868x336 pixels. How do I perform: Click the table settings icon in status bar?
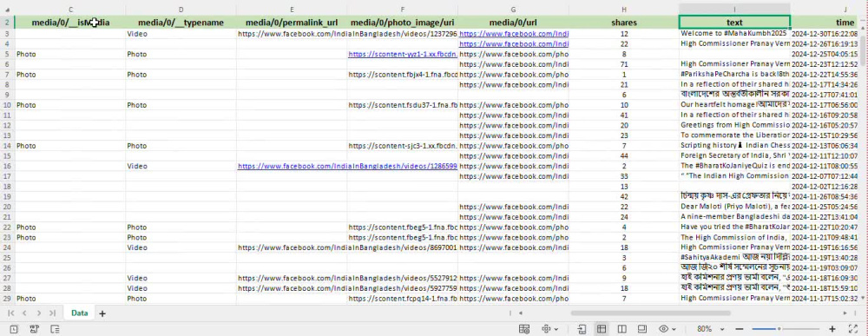click(524, 329)
